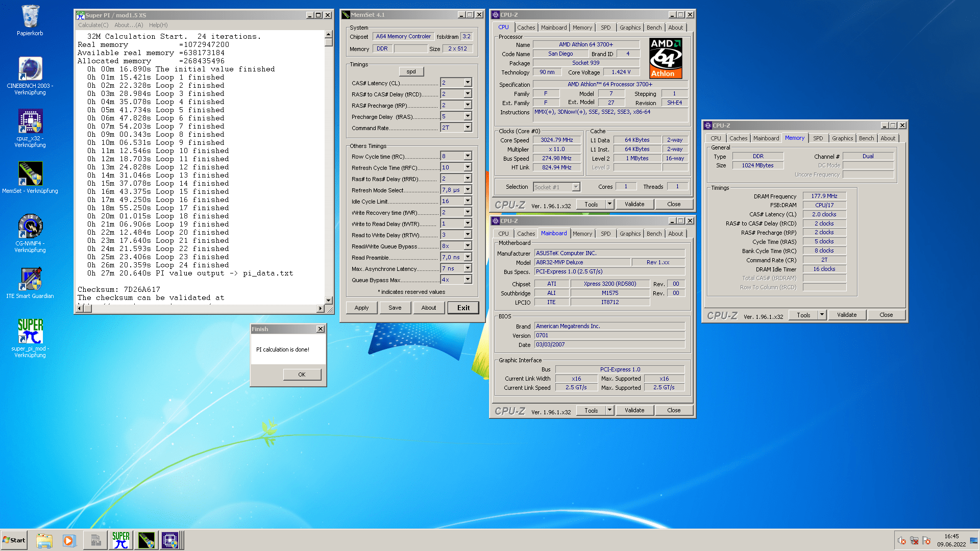
Task: Click the Super PI horizontal scrollbar right arrow
Action: pos(321,308)
